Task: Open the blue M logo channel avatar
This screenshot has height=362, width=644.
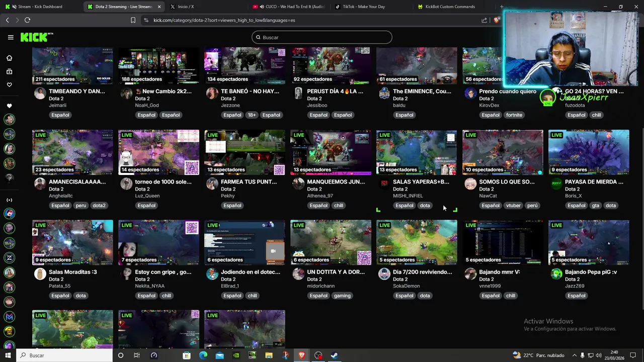Action: 9,317
